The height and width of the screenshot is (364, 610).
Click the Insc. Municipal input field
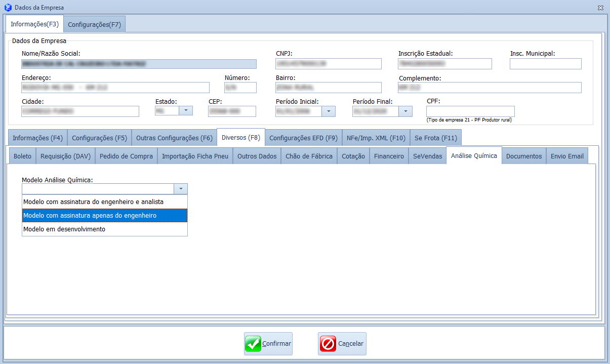point(545,64)
